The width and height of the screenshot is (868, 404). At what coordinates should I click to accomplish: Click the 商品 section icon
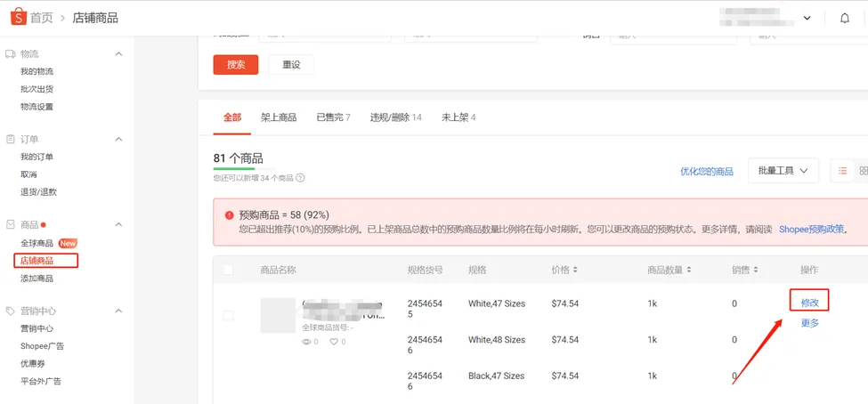pyautogui.click(x=10, y=224)
